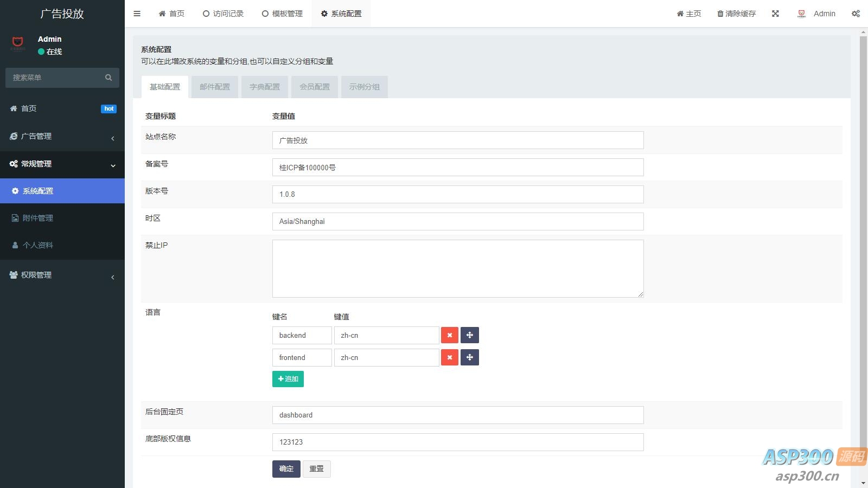Viewport: 868px width, 488px height.
Task: Click the fullscreen expand icon in header
Action: point(775,14)
